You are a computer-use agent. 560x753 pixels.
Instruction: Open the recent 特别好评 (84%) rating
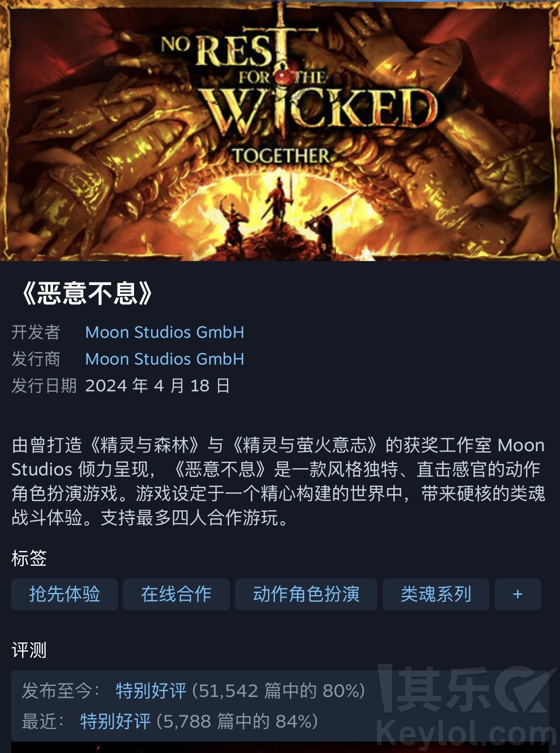pyautogui.click(x=115, y=721)
